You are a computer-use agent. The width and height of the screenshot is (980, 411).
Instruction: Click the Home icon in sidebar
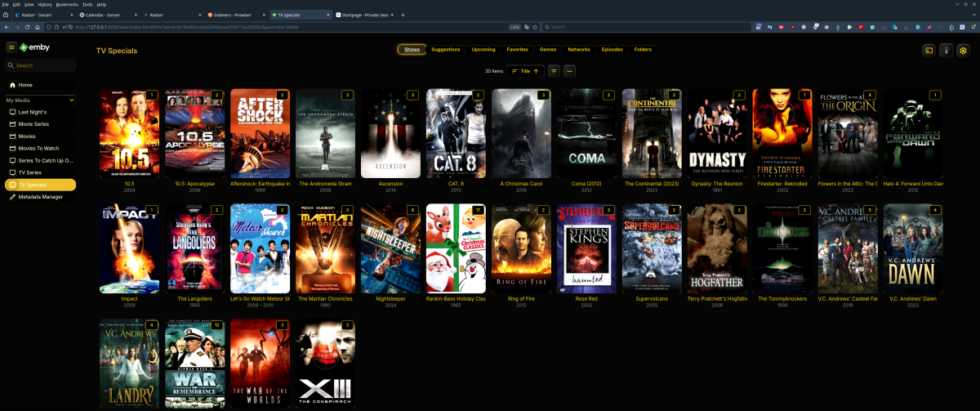[x=11, y=85]
